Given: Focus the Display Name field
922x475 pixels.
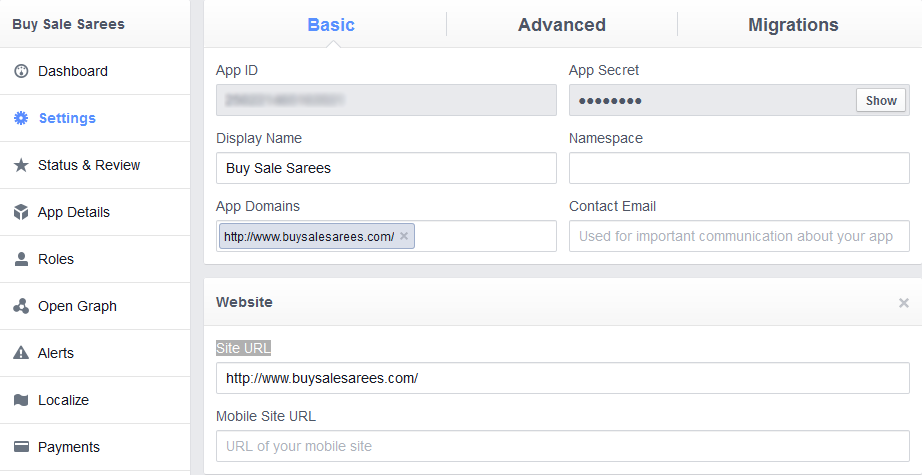Looking at the screenshot, I should (x=386, y=168).
